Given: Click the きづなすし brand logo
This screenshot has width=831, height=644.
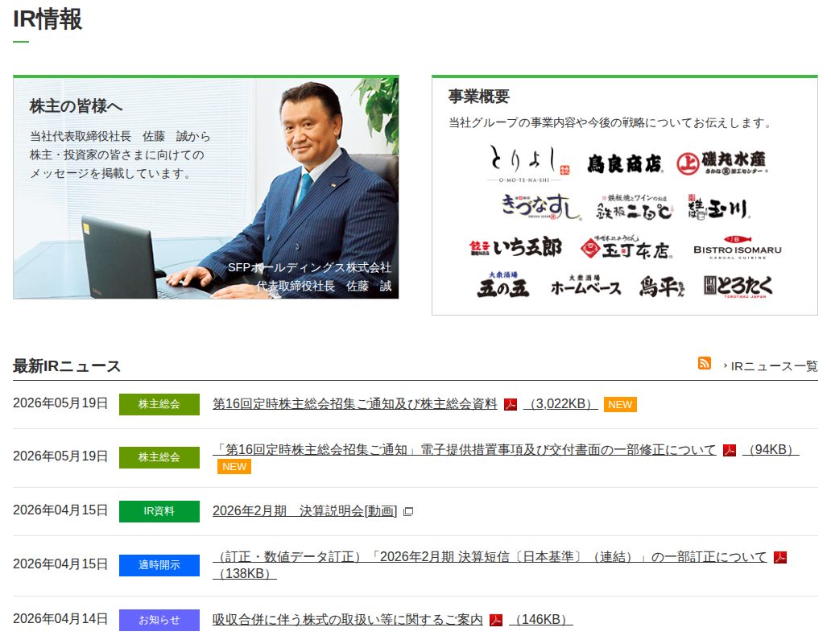Looking at the screenshot, I should tap(540, 207).
